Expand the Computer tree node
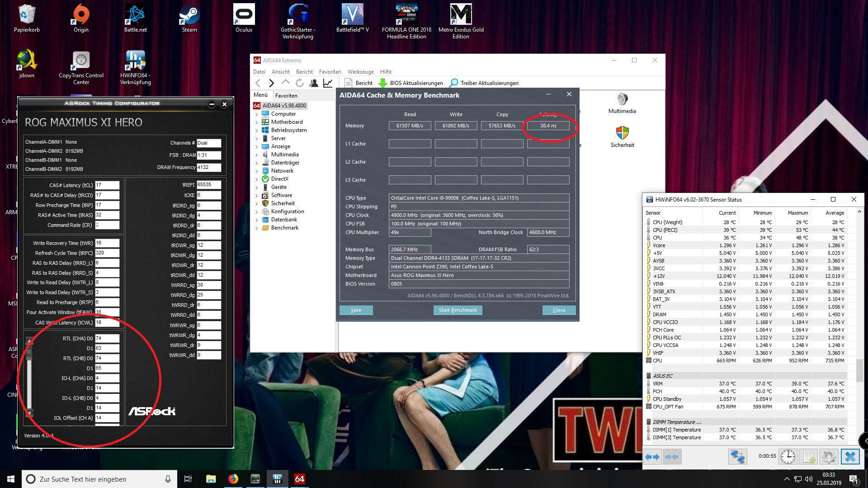 (x=257, y=114)
